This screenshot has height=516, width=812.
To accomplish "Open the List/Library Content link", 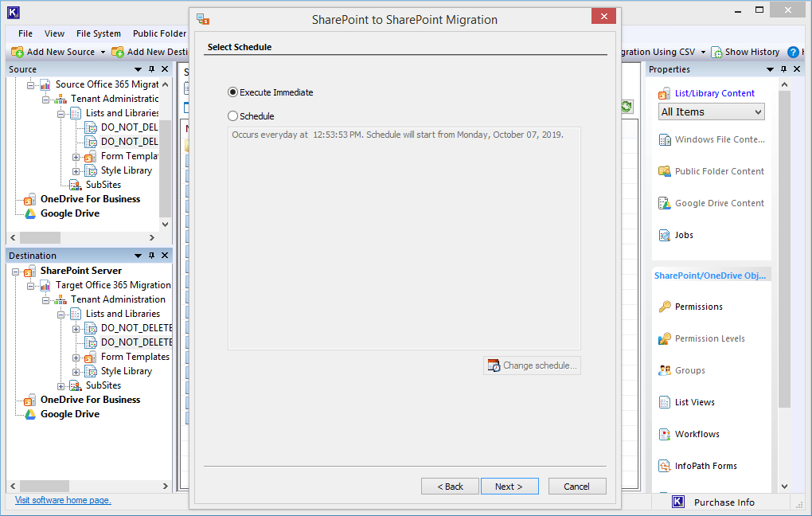I will click(x=715, y=93).
